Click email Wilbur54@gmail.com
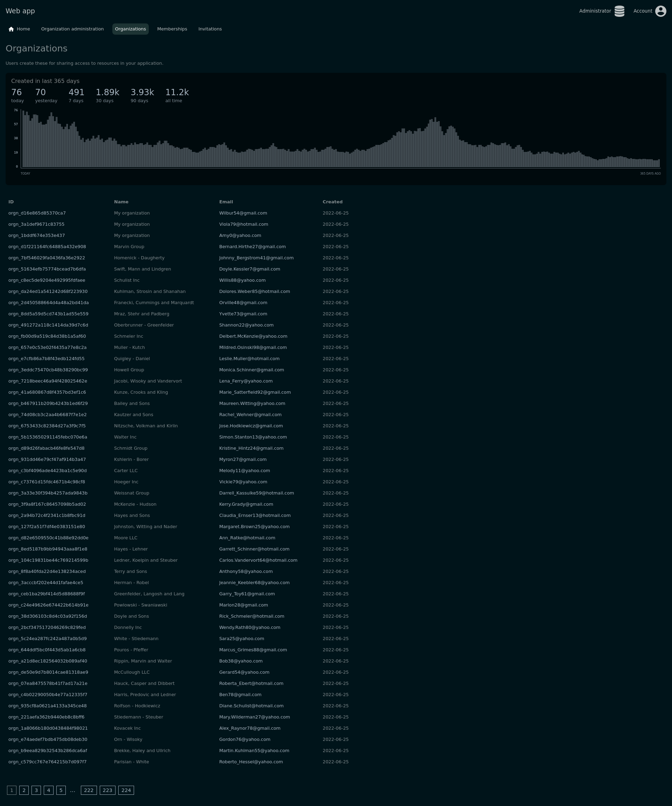Image resolution: width=672 pixels, height=806 pixels. point(243,213)
